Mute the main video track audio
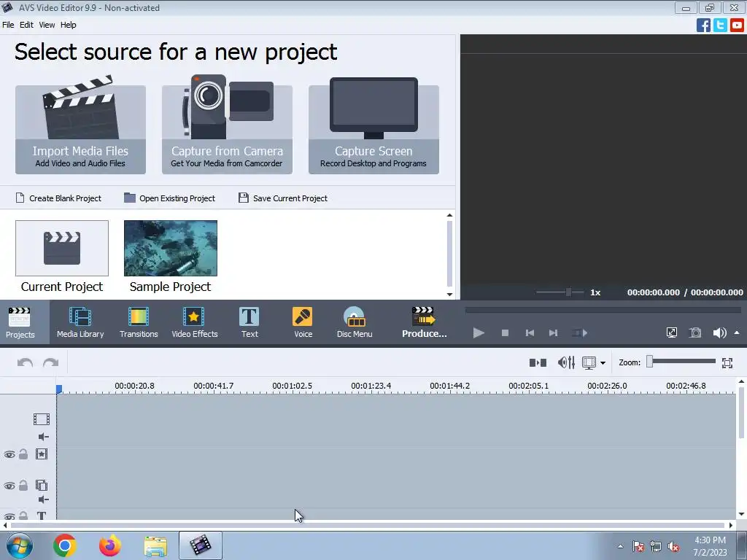This screenshot has width=747, height=560. [x=43, y=437]
